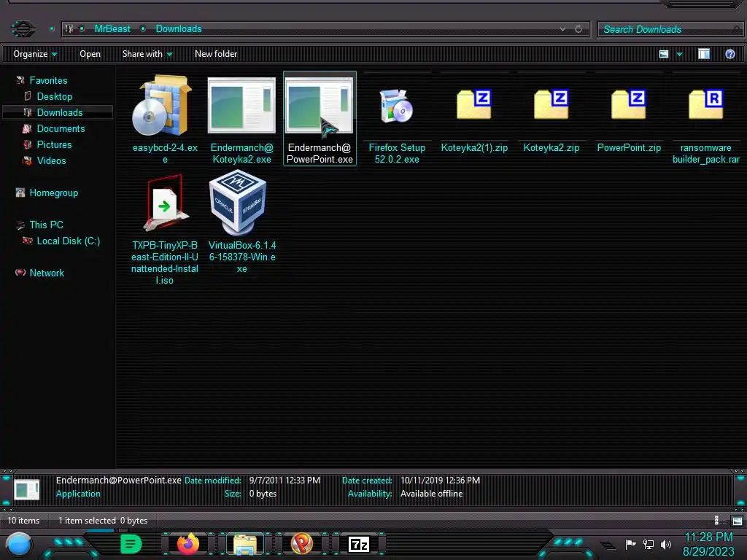Open Pictures in navigation pane

[x=54, y=145]
